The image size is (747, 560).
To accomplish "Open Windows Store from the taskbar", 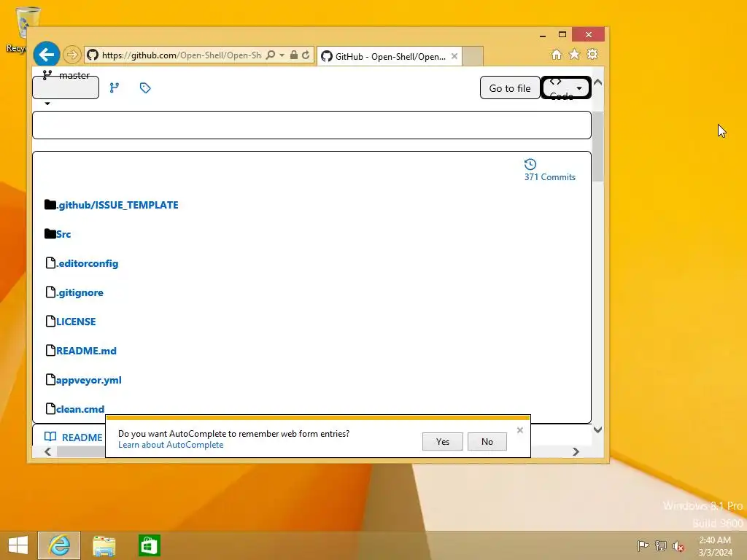I will click(149, 545).
